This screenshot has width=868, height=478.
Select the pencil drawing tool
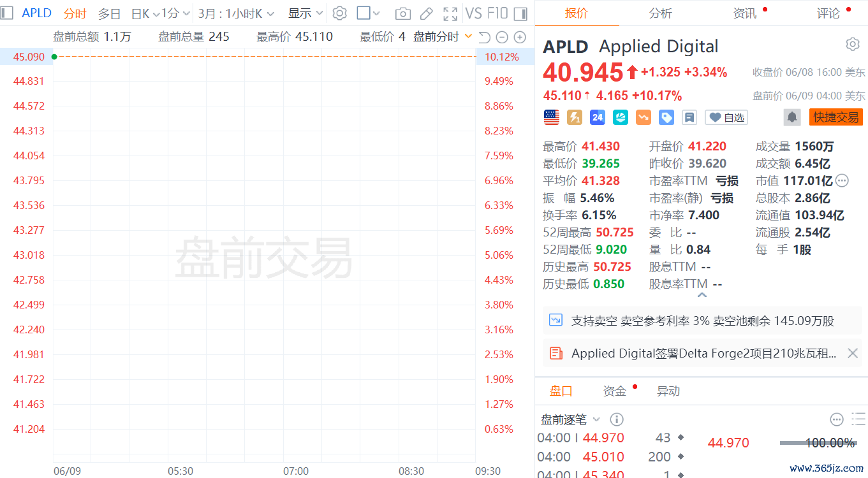tap(426, 13)
